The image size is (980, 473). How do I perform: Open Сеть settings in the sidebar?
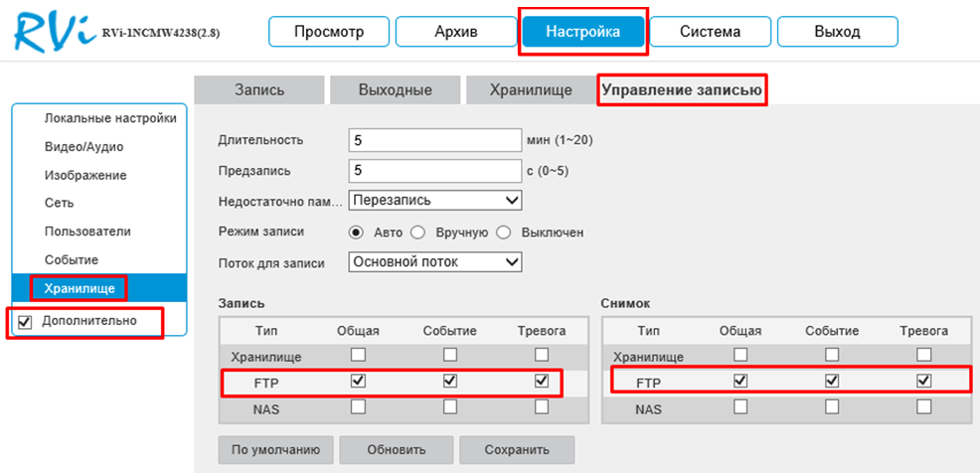59,204
